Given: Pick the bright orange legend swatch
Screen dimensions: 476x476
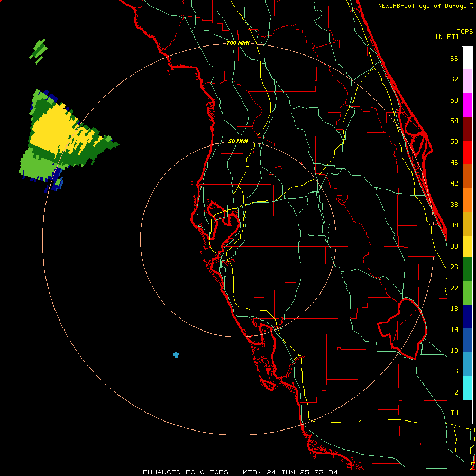Looking at the screenshot, I should [467, 199].
